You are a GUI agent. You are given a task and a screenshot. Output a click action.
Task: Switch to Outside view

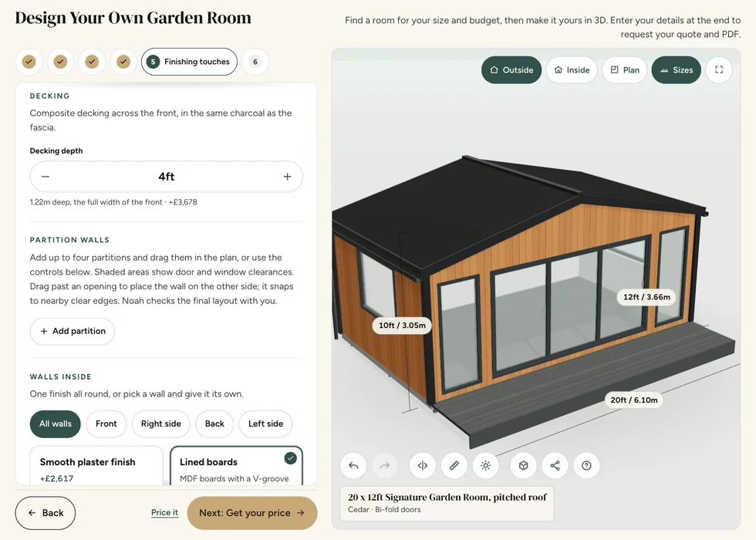coord(511,70)
